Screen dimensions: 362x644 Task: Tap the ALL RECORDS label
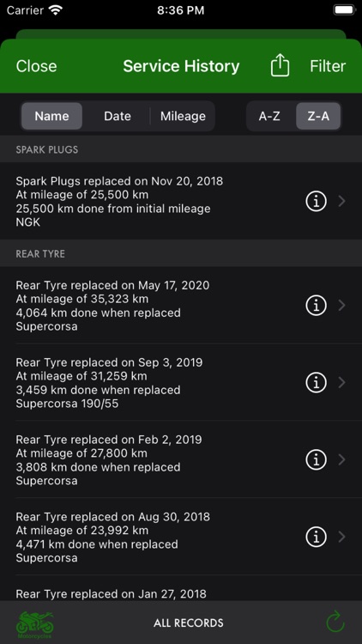pyautogui.click(x=189, y=623)
